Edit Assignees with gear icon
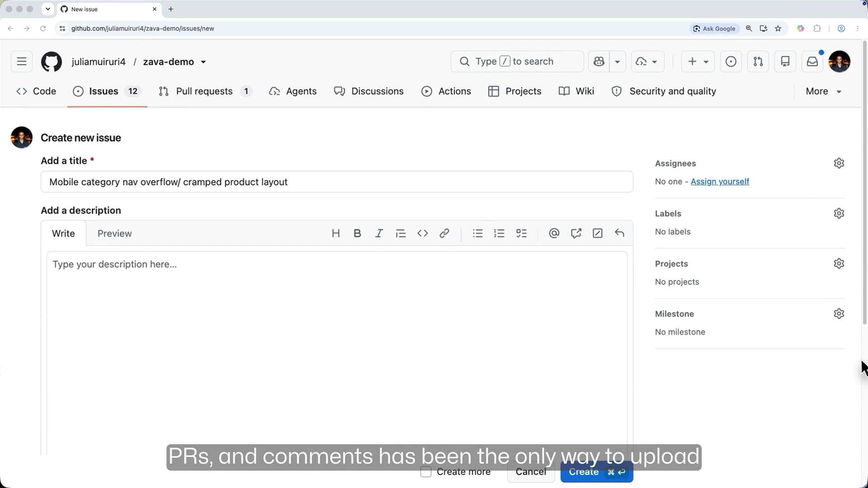 [x=839, y=163]
